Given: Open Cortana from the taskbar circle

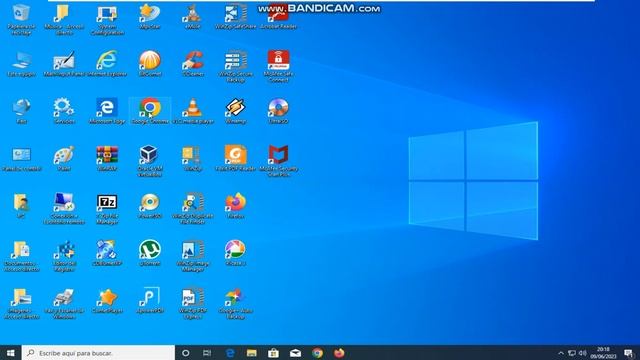Looking at the screenshot, I should click(185, 353).
